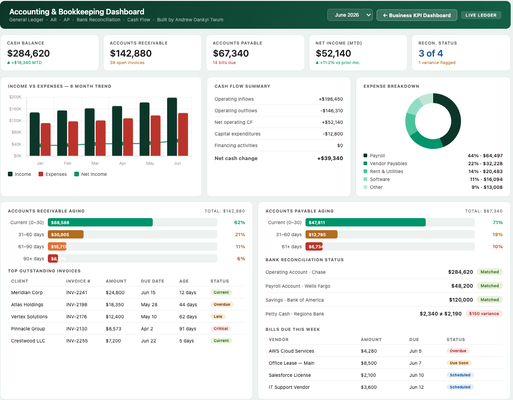Viewport: 513px width, 400px height.
Task: Click invoice number INV-2198
Action: pos(77,304)
